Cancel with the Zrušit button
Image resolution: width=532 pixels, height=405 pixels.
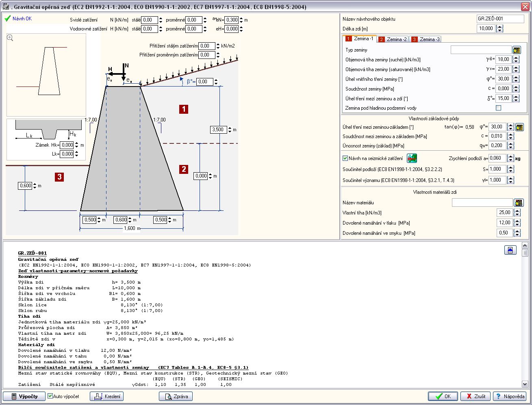[x=476, y=396]
